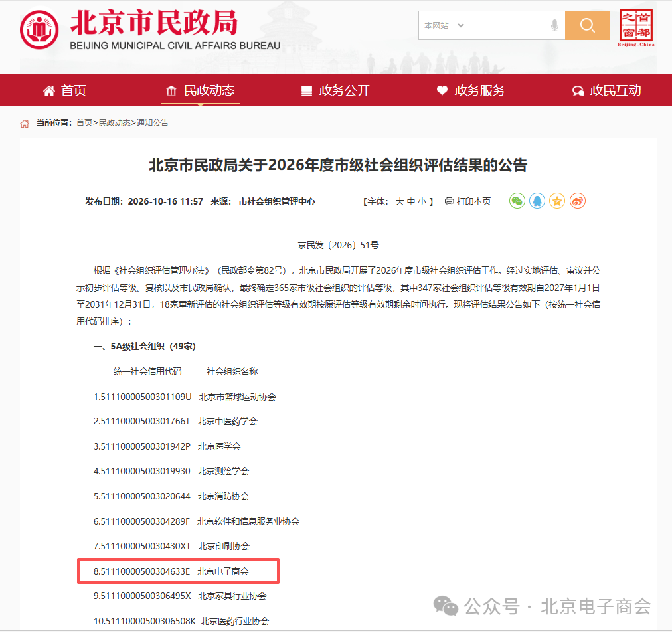The height and width of the screenshot is (633, 672).
Task: Open the 政务服务 navigation tab
Action: click(471, 90)
